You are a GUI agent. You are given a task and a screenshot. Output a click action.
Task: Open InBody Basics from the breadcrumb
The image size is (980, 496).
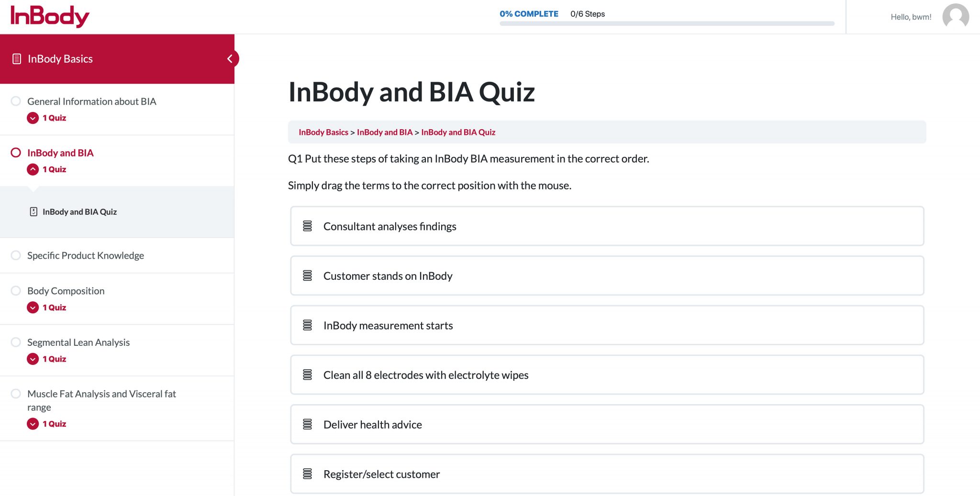323,132
